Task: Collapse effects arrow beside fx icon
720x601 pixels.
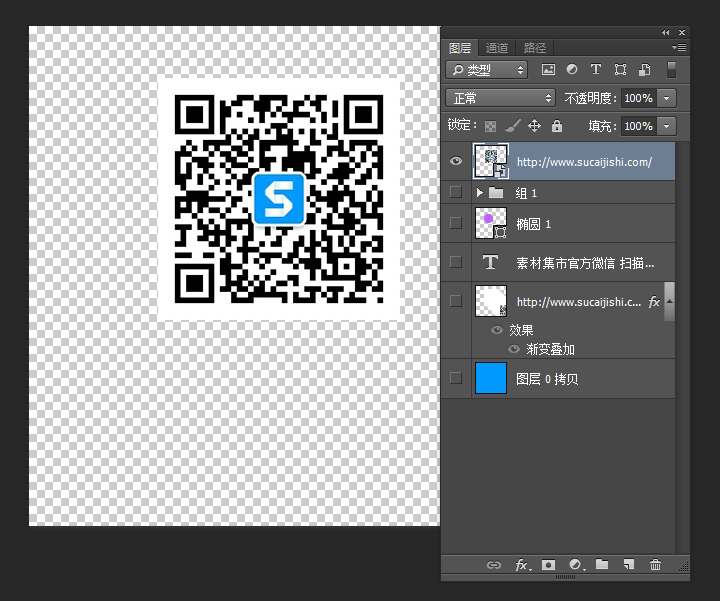Action: point(669,301)
